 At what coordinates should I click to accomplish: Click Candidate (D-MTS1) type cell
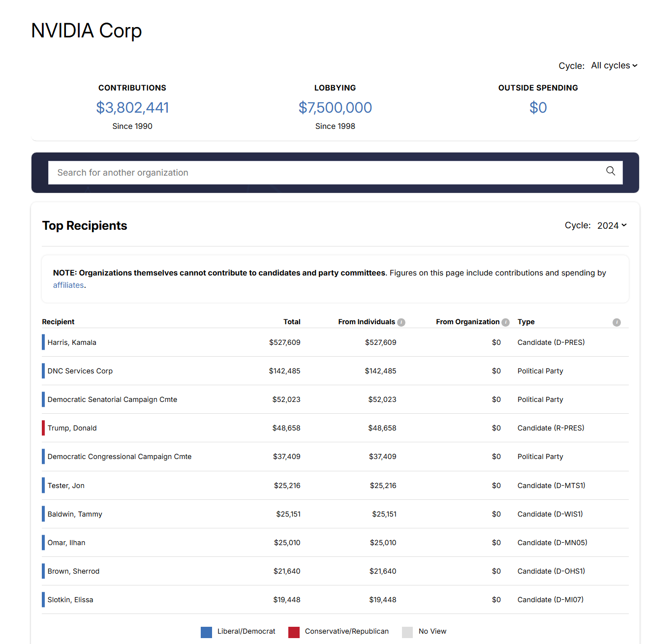tap(552, 486)
